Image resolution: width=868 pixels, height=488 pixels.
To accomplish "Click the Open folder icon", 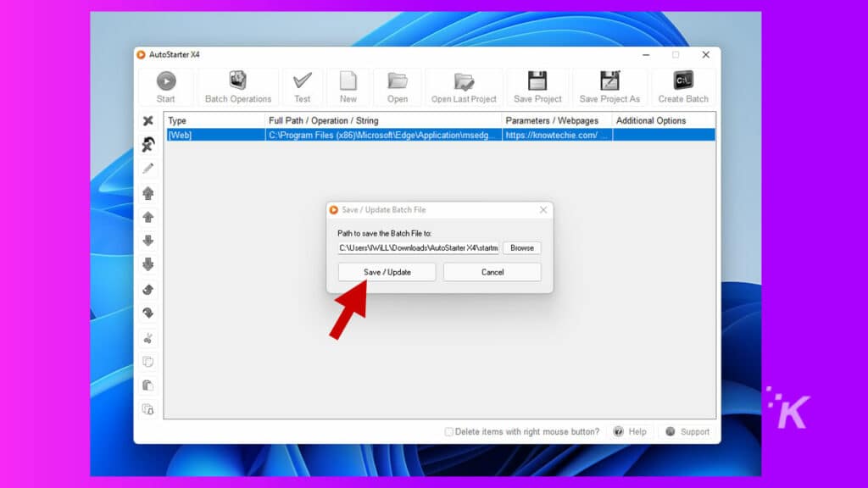I will coord(398,80).
